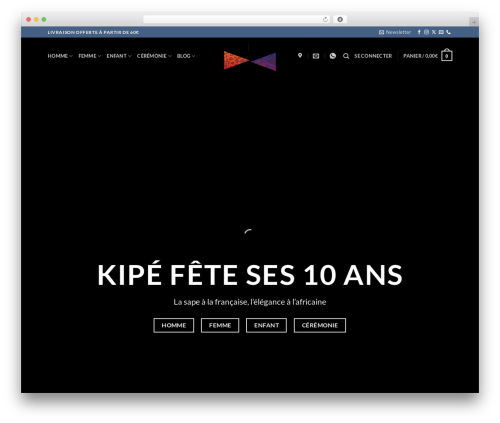Expand the FEMME navigation dropdown
The image size is (500, 423).
[x=89, y=56]
